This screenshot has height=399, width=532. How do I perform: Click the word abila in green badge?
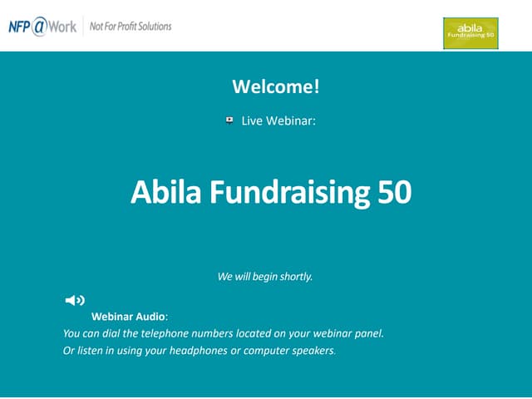(470, 27)
